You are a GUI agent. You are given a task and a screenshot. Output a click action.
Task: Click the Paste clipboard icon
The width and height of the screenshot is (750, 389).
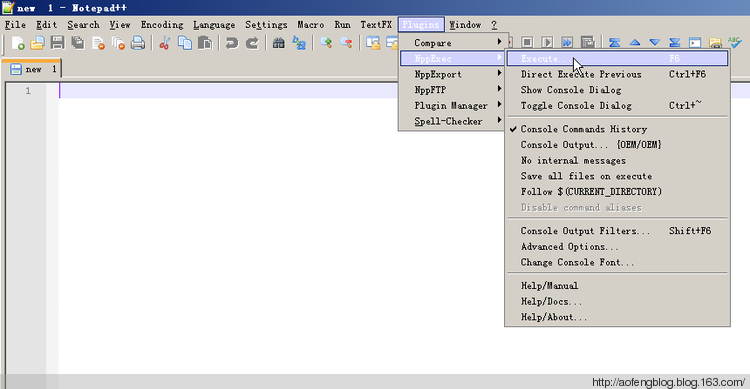click(x=205, y=43)
